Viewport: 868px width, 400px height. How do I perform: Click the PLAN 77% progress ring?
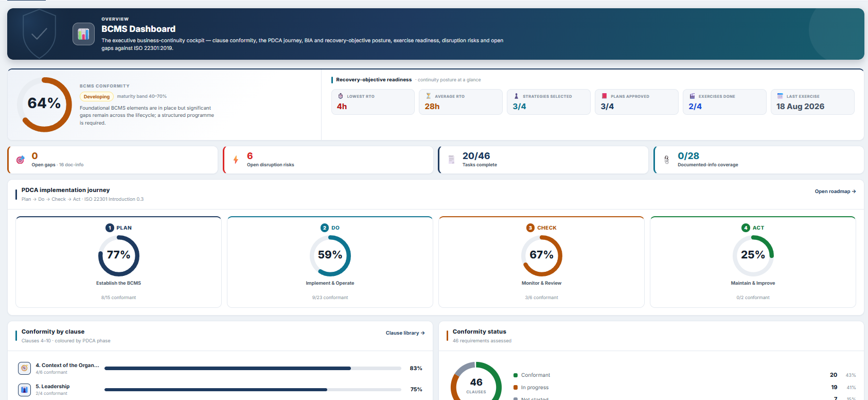(119, 256)
